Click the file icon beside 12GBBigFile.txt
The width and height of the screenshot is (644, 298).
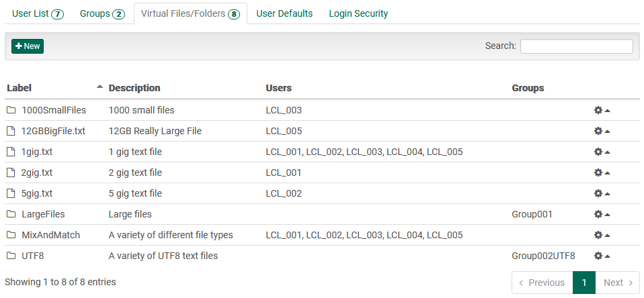pos(11,131)
